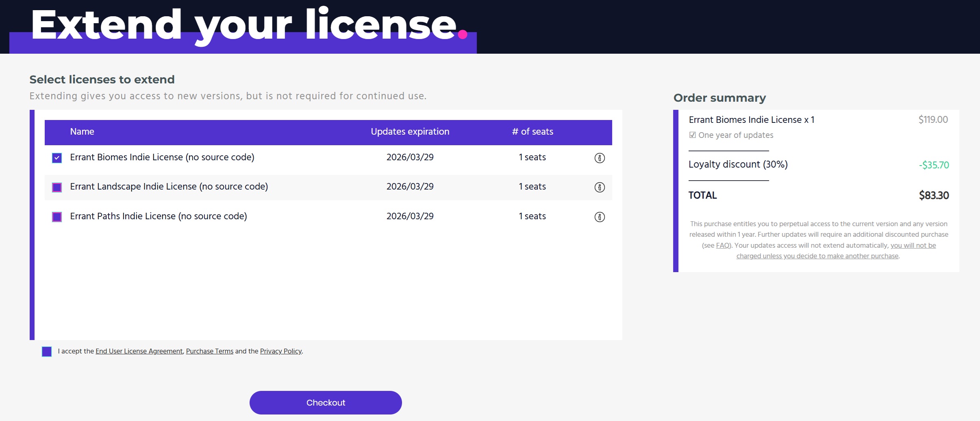The width and height of the screenshot is (980, 421).
Task: Click the '# of seats' column header
Action: 532,132
